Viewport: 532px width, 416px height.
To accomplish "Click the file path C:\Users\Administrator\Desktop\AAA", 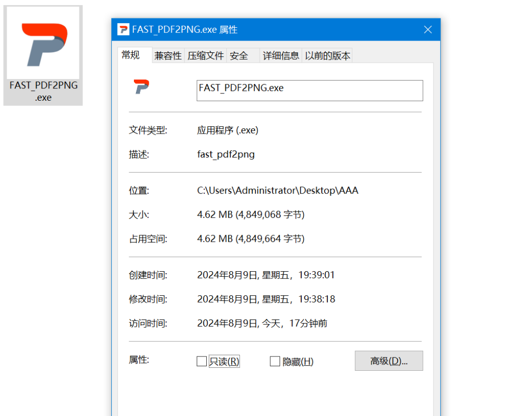I will [x=277, y=190].
